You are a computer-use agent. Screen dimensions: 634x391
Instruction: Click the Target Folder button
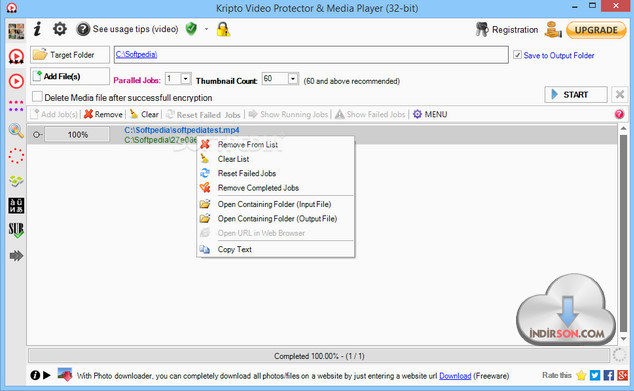pos(70,55)
